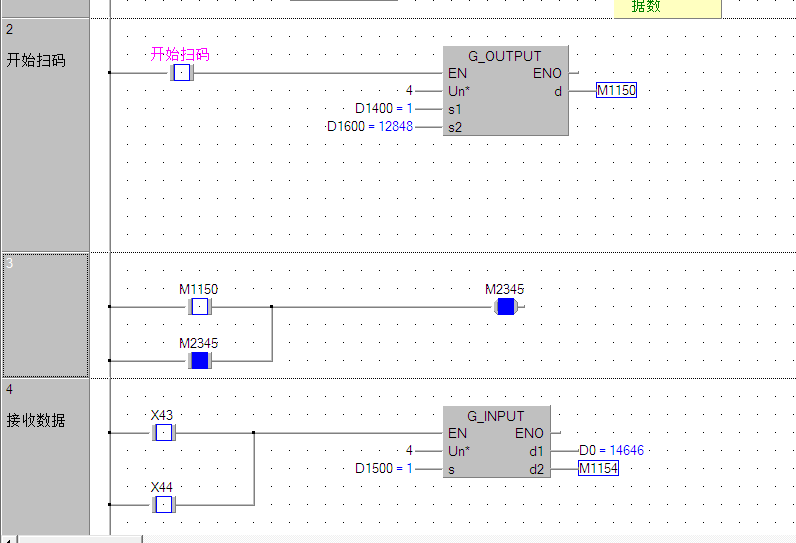The height and width of the screenshot is (543, 796).
Task: Select the M2345 output coil symbol
Action: (505, 307)
